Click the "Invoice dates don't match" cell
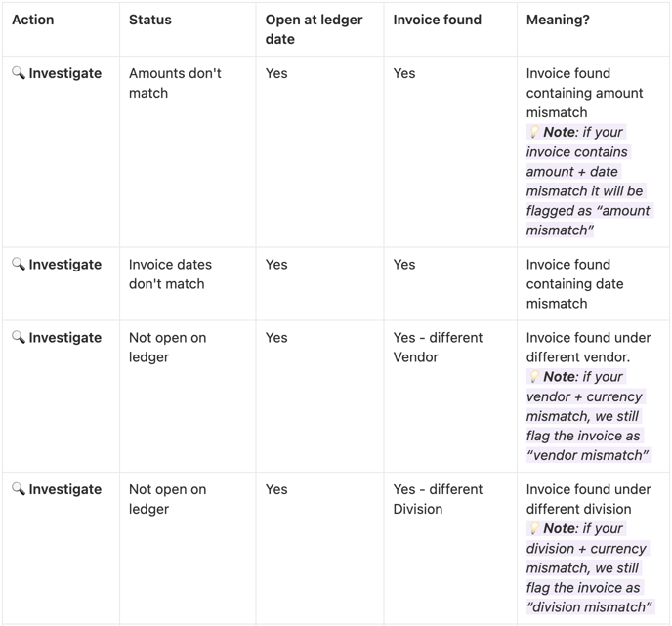The width and height of the screenshot is (672, 626). 170,273
